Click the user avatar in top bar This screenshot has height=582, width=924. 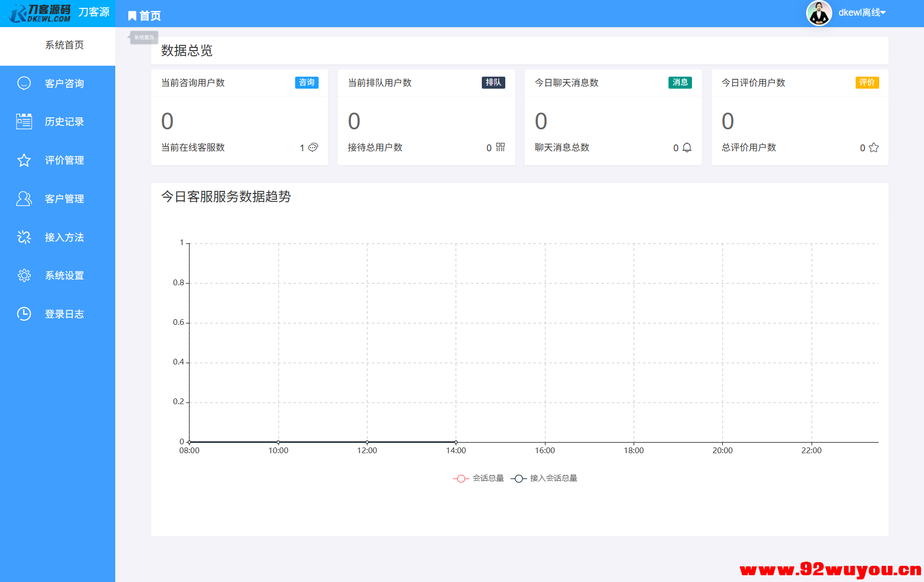[819, 13]
